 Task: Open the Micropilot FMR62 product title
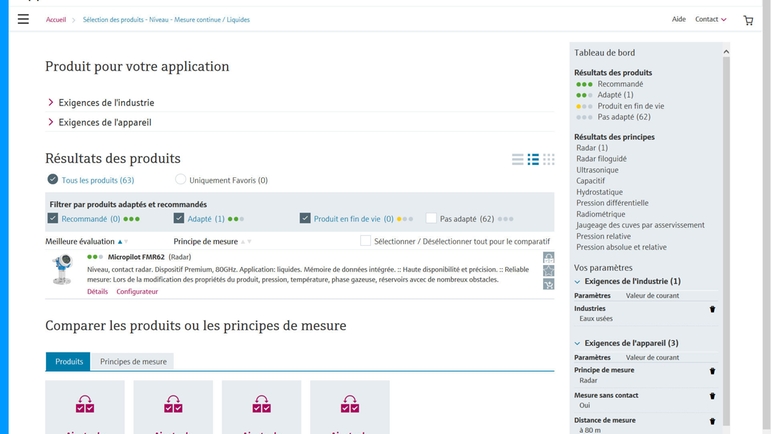point(136,257)
